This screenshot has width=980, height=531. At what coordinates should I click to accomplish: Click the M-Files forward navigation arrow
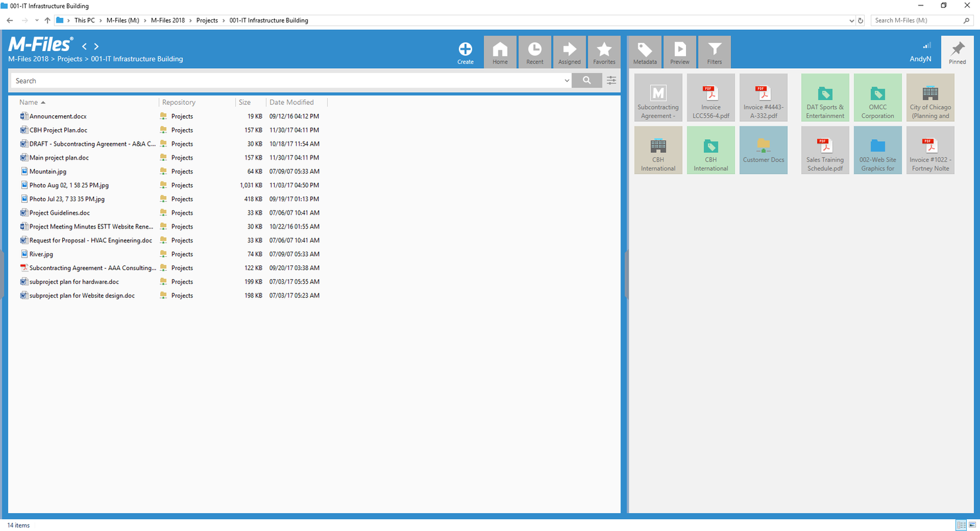tap(97, 46)
